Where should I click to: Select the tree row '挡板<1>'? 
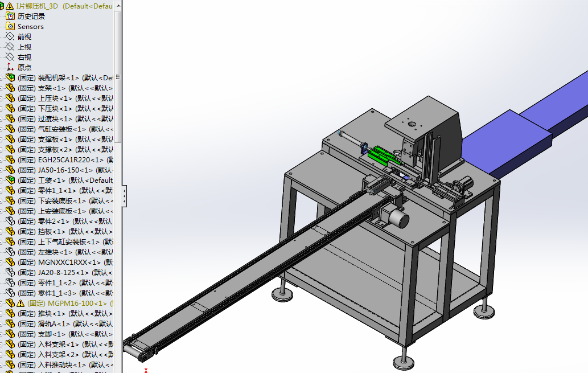click(x=57, y=232)
